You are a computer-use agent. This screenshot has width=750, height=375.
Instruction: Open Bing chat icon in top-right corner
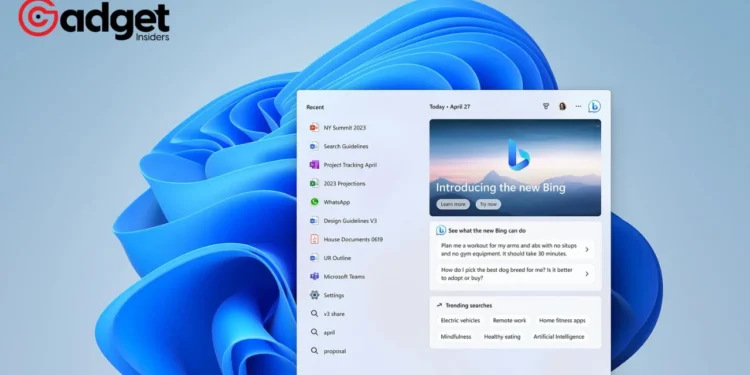pos(595,106)
